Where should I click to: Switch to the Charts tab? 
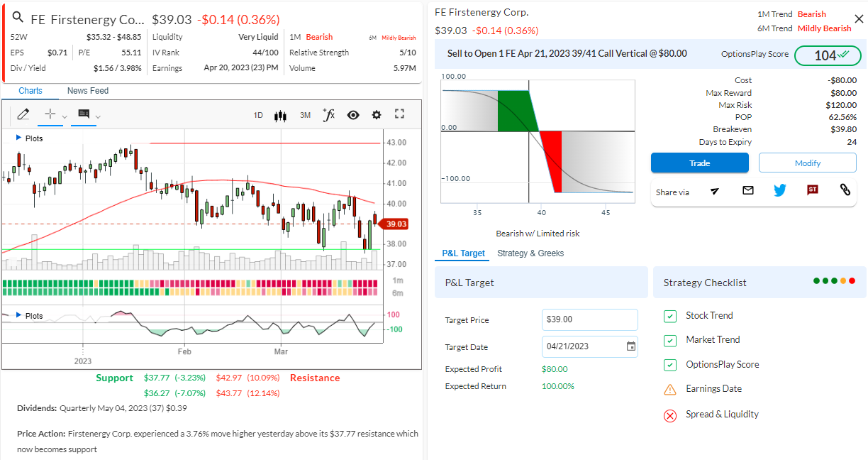click(30, 91)
